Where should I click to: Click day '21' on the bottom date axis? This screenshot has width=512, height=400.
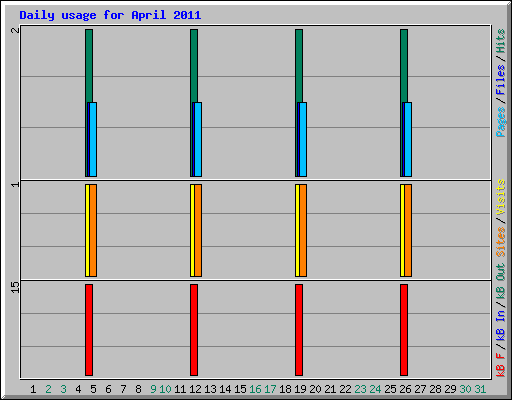[x=330, y=389]
